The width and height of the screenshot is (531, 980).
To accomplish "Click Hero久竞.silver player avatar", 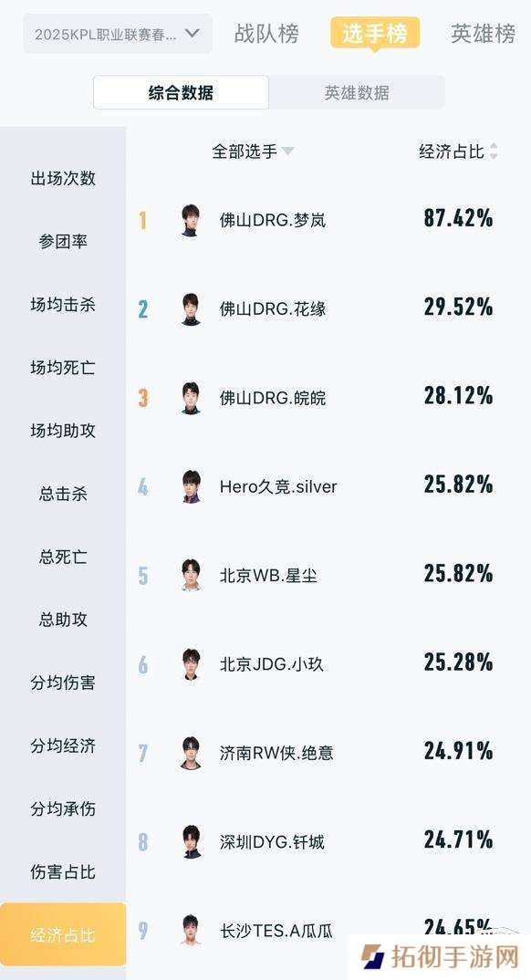I will point(191,486).
